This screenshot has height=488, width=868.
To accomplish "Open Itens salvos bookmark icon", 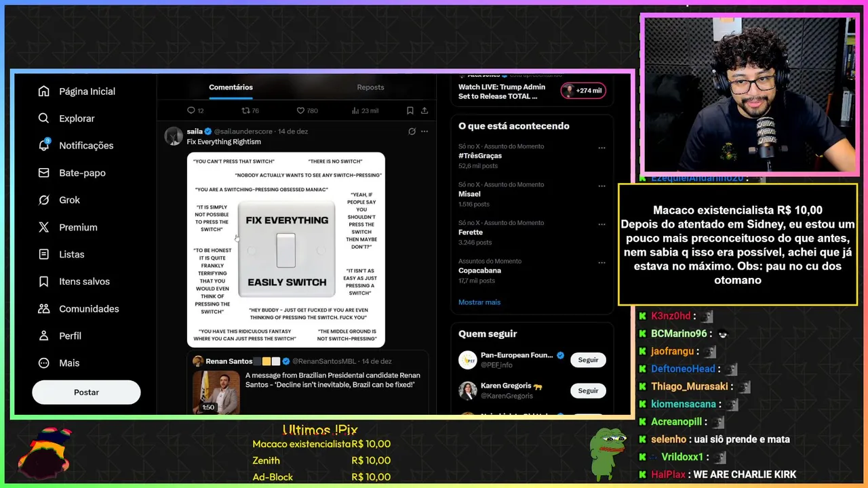I will click(x=44, y=281).
